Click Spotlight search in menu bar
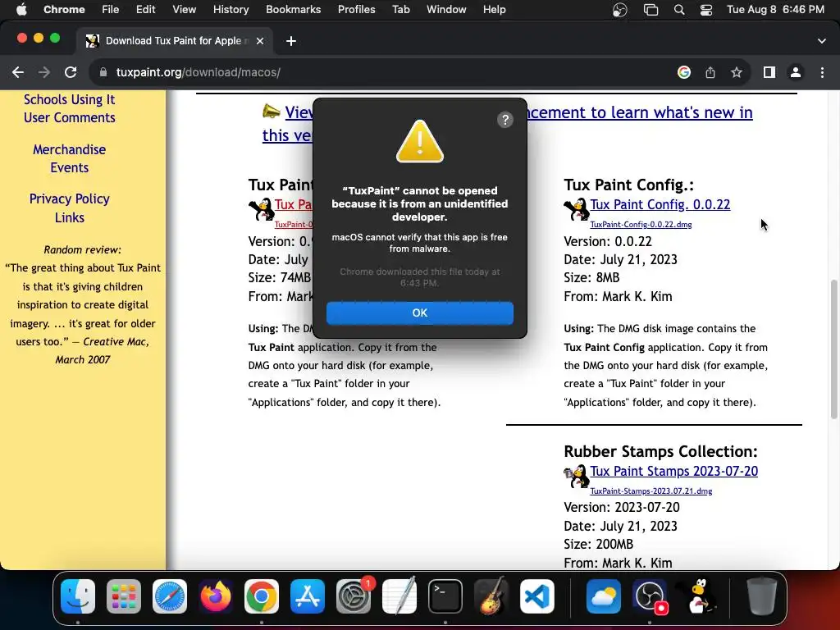 click(678, 10)
